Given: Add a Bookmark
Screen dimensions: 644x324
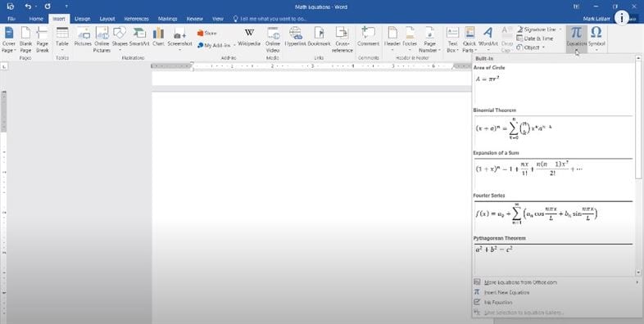Looking at the screenshot, I should (319, 37).
